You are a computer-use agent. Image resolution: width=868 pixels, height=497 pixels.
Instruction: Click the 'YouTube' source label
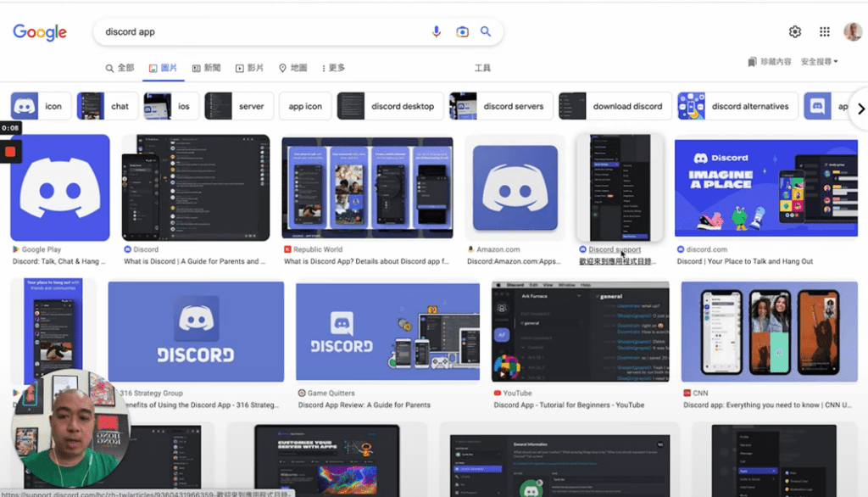coord(518,393)
